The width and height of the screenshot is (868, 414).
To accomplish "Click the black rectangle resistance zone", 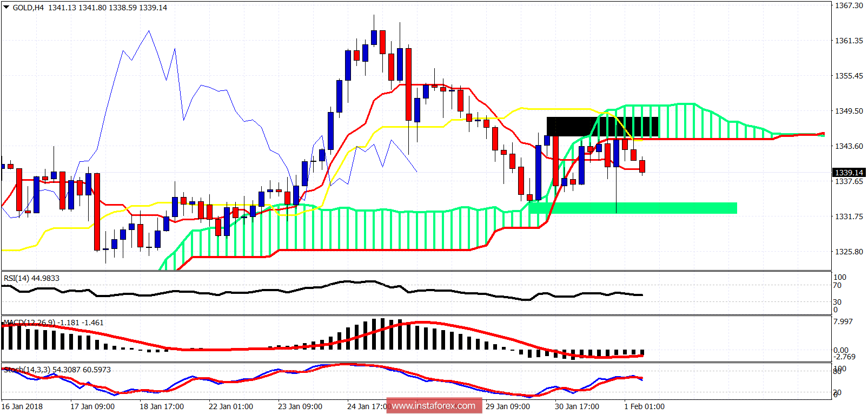I will (602, 127).
